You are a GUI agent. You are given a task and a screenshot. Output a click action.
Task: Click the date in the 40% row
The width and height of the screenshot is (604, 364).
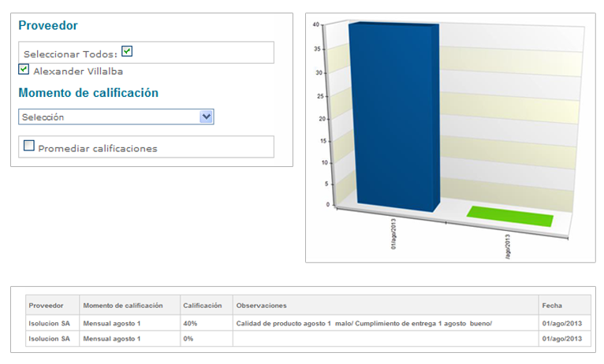pos(561,323)
